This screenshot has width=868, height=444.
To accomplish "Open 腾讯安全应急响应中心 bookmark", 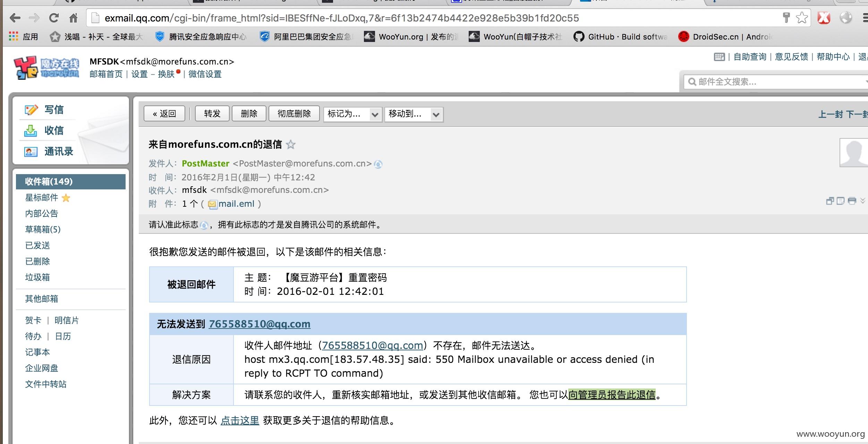I will point(201,36).
